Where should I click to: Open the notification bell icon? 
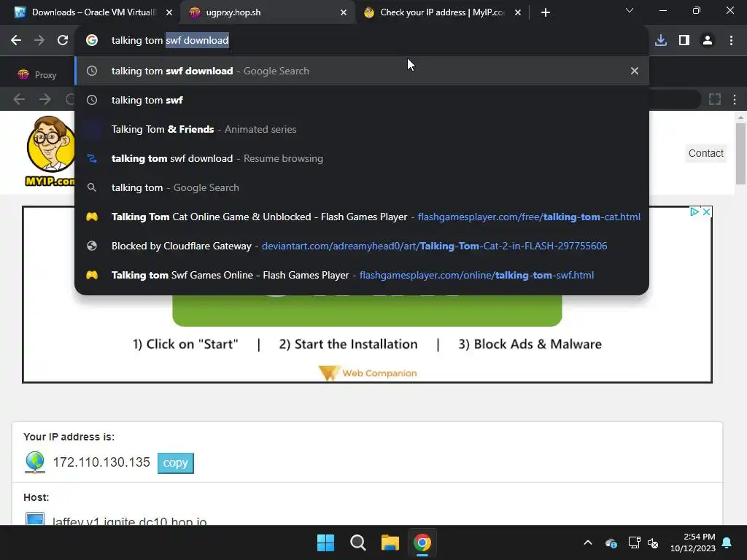727,542
